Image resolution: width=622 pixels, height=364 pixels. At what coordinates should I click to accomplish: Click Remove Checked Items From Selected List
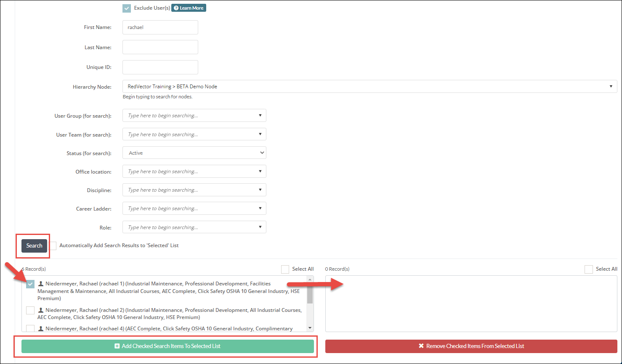pyautogui.click(x=471, y=346)
